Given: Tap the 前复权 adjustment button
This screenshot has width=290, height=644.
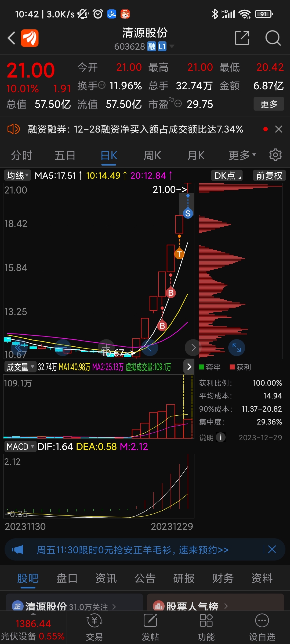Looking at the screenshot, I should pos(269,175).
